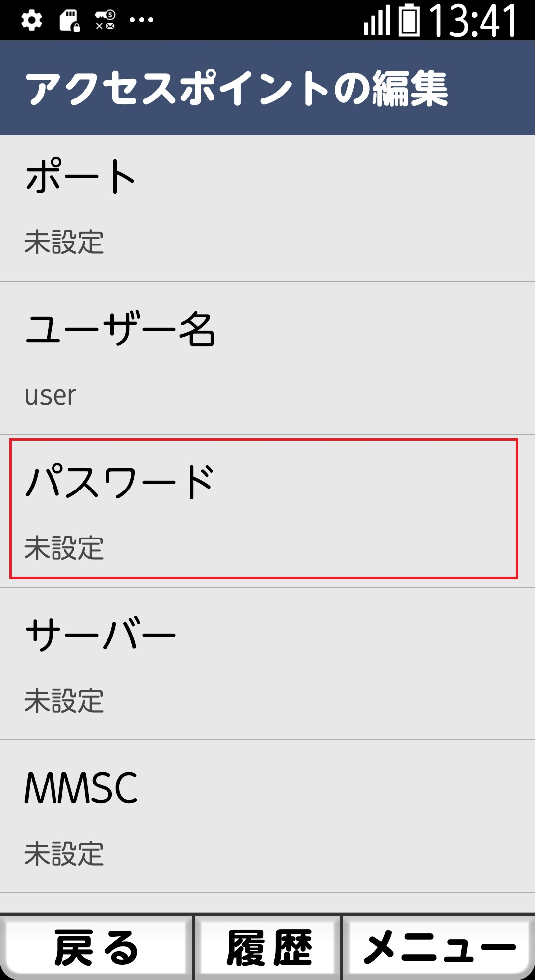The height and width of the screenshot is (980, 535).
Task: Open the settings gear icon in the status bar
Action: point(33,19)
